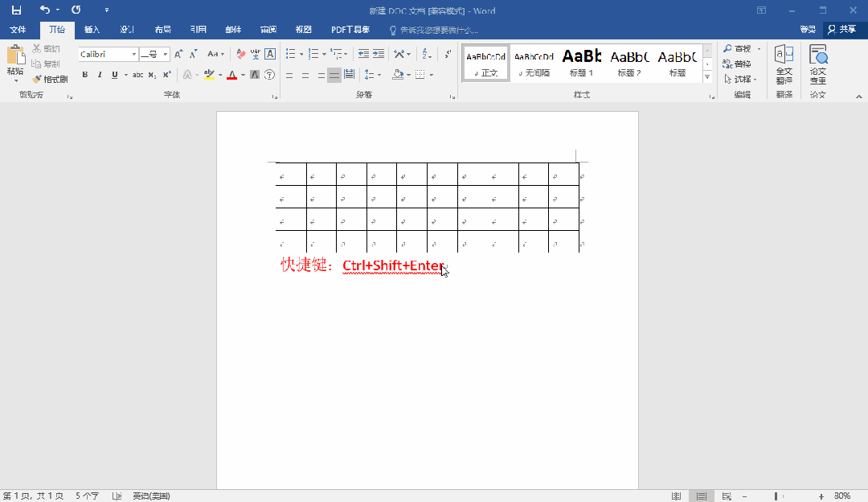Viewport: 868px width, 502px height.
Task: Open the font size dropdown
Action: point(165,54)
